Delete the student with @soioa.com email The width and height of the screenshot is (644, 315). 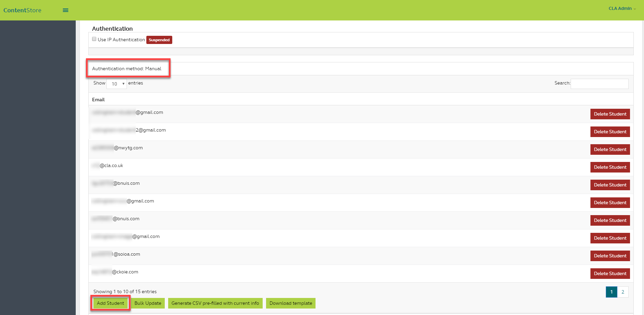tap(610, 256)
